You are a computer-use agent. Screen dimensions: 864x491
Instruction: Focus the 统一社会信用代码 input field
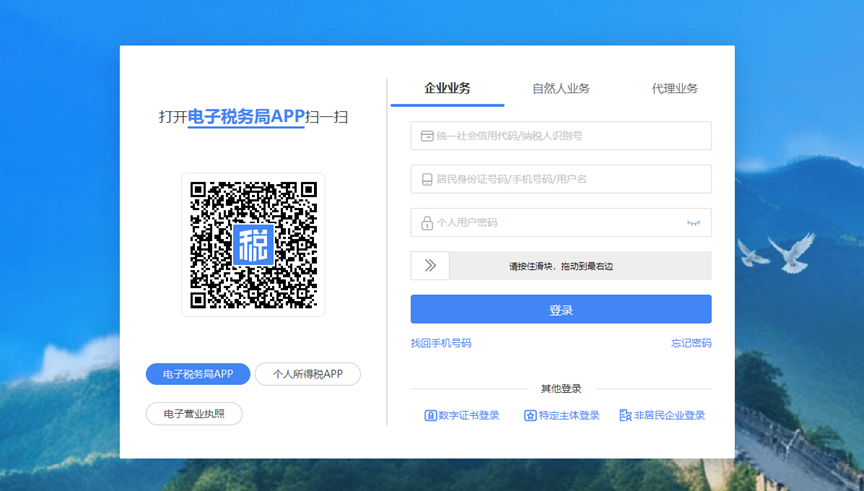[x=570, y=136]
